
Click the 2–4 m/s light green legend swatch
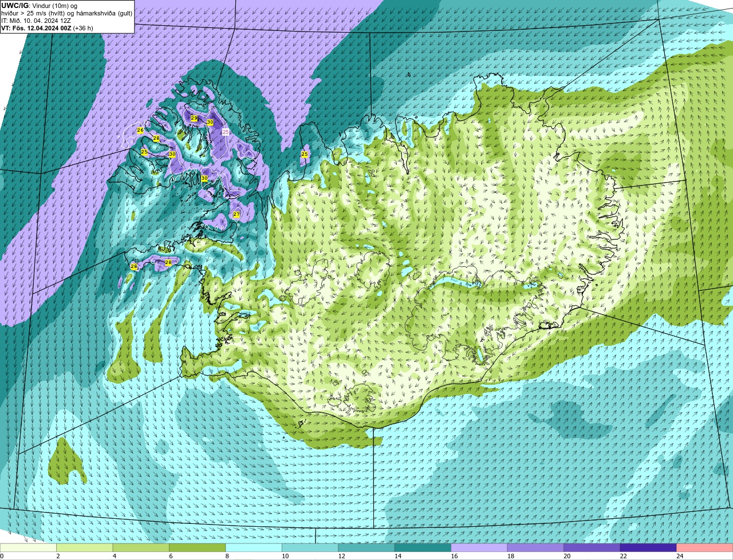[x=85, y=547]
